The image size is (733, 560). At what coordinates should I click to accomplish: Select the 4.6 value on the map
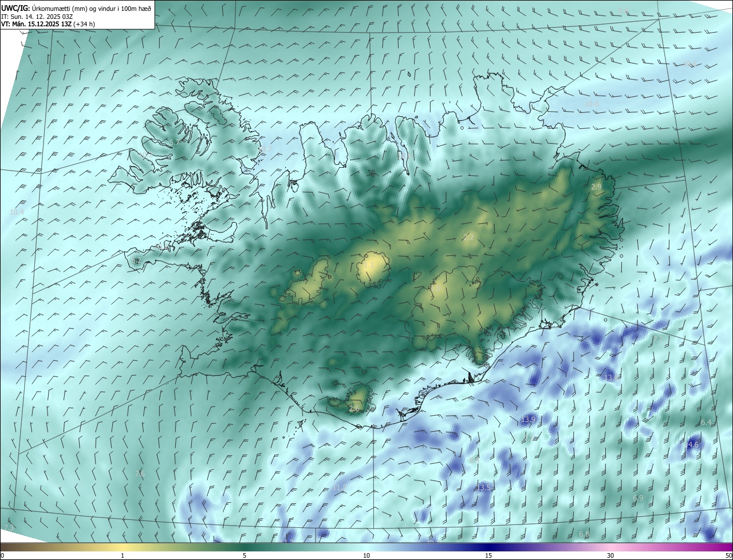click(x=693, y=444)
